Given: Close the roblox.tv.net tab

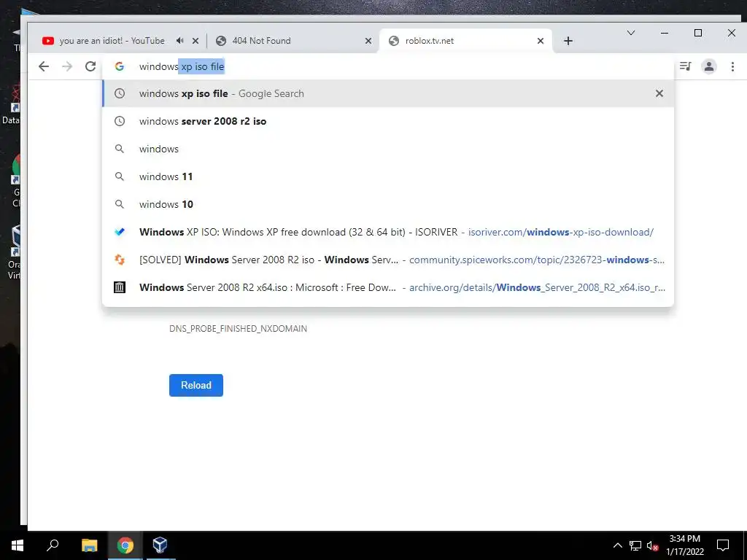Looking at the screenshot, I should [x=541, y=41].
